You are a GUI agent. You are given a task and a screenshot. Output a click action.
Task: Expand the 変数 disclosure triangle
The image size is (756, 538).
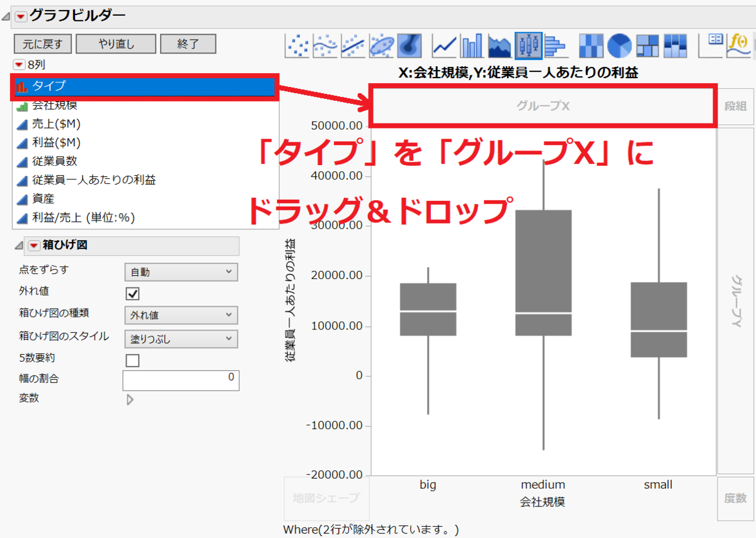point(130,399)
